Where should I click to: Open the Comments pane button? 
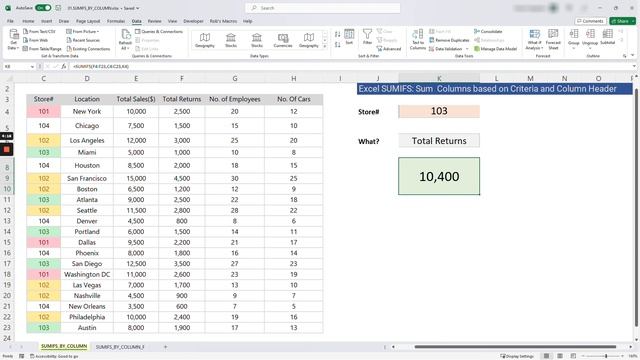590,21
